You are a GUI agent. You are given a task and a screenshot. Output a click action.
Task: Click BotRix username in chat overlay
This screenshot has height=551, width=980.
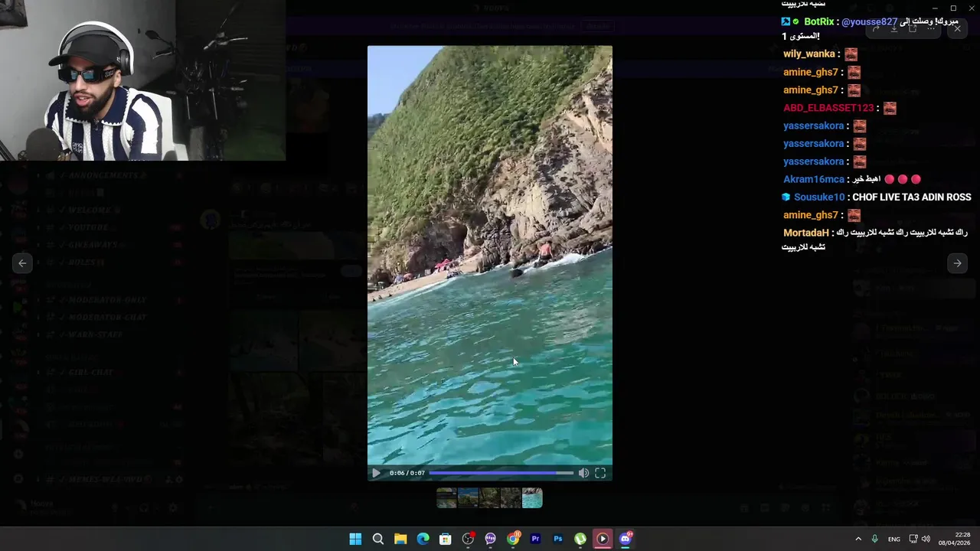[818, 22]
